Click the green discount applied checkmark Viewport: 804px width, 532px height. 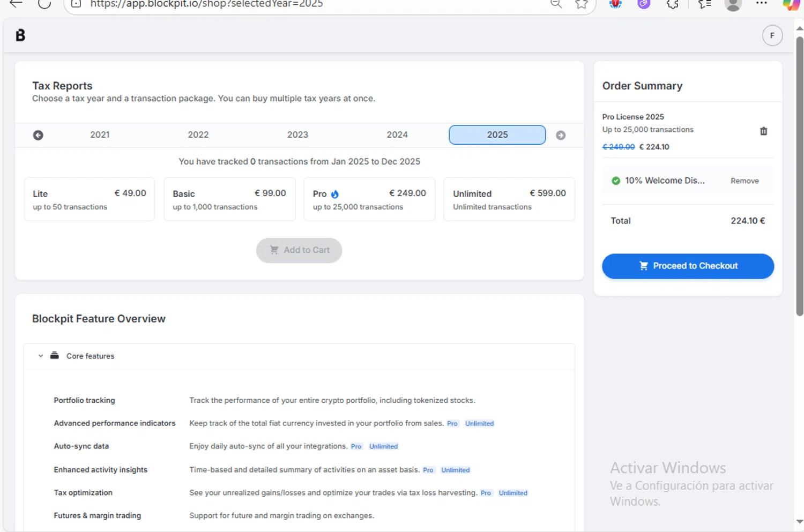click(616, 181)
